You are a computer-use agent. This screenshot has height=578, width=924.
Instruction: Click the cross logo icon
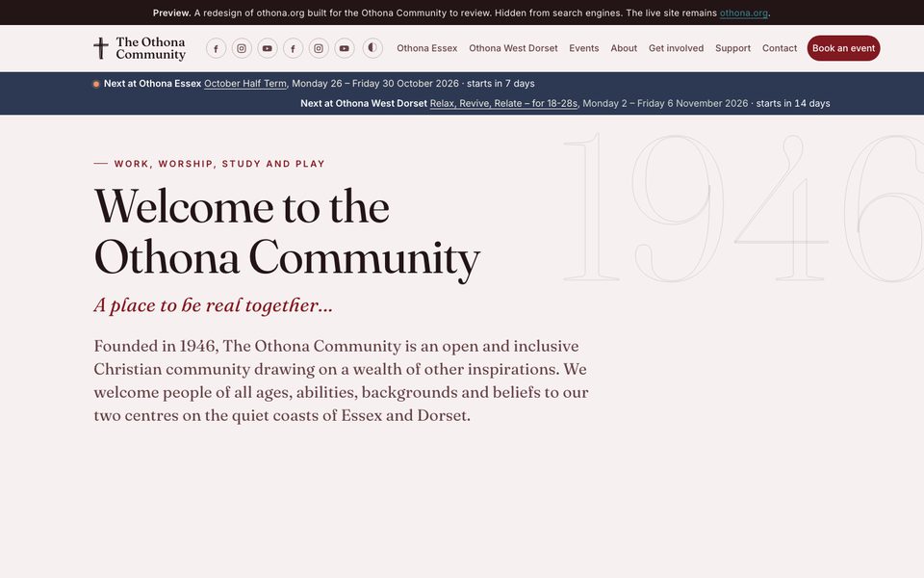point(101,48)
